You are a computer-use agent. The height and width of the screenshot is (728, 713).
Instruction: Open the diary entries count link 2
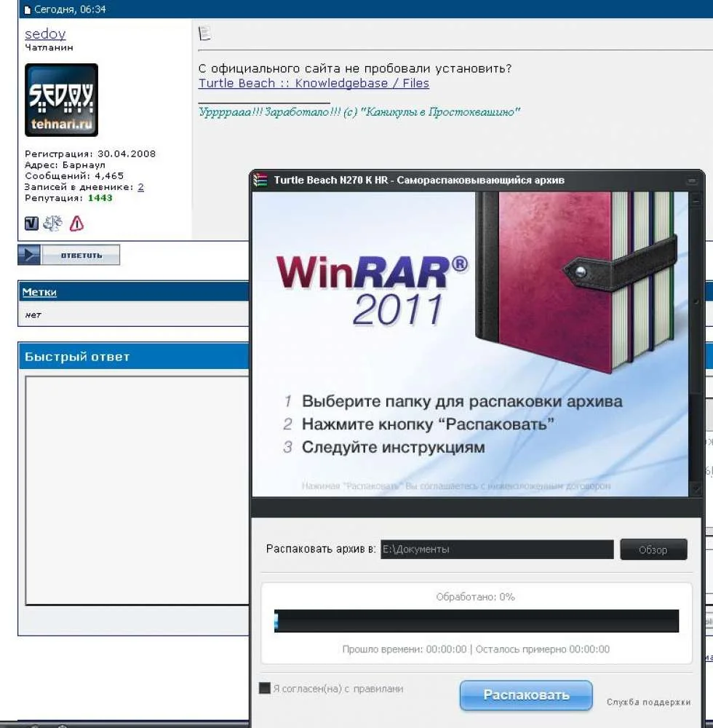click(x=141, y=187)
